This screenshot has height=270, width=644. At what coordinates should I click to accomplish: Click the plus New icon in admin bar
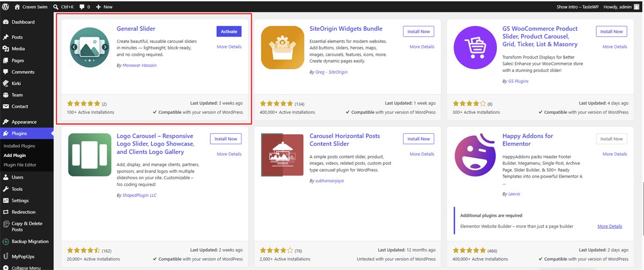(x=99, y=6)
